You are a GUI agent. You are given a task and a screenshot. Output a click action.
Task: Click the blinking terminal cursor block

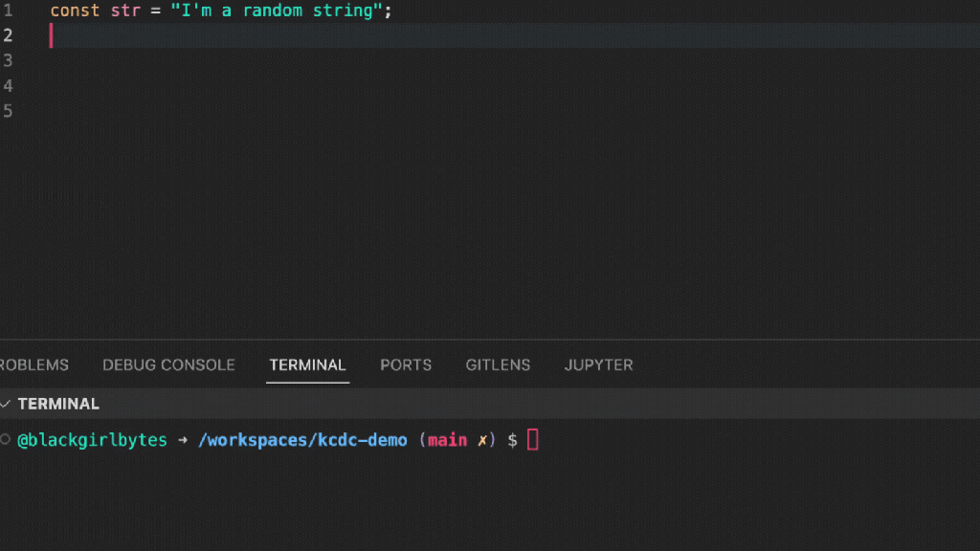pos(533,440)
